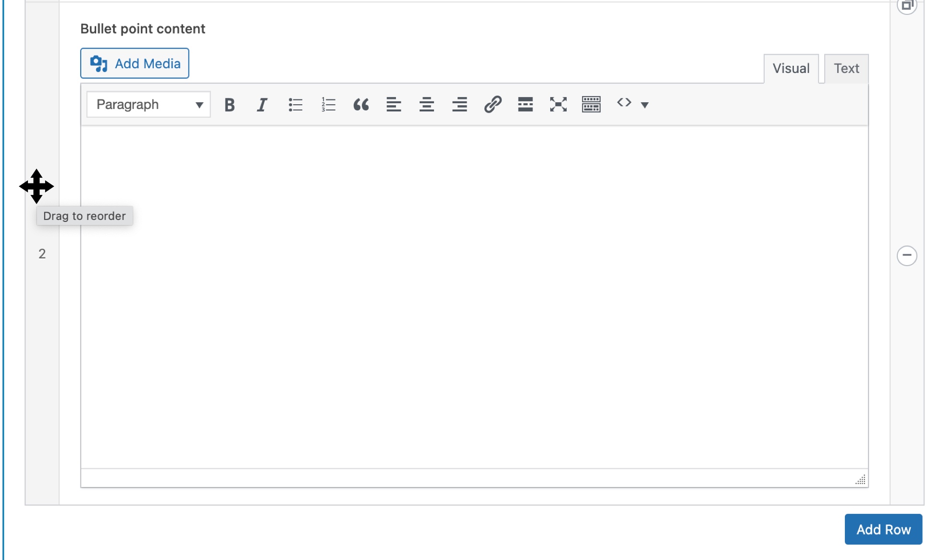
Task: Click the editor resize handle
Action: (860, 479)
